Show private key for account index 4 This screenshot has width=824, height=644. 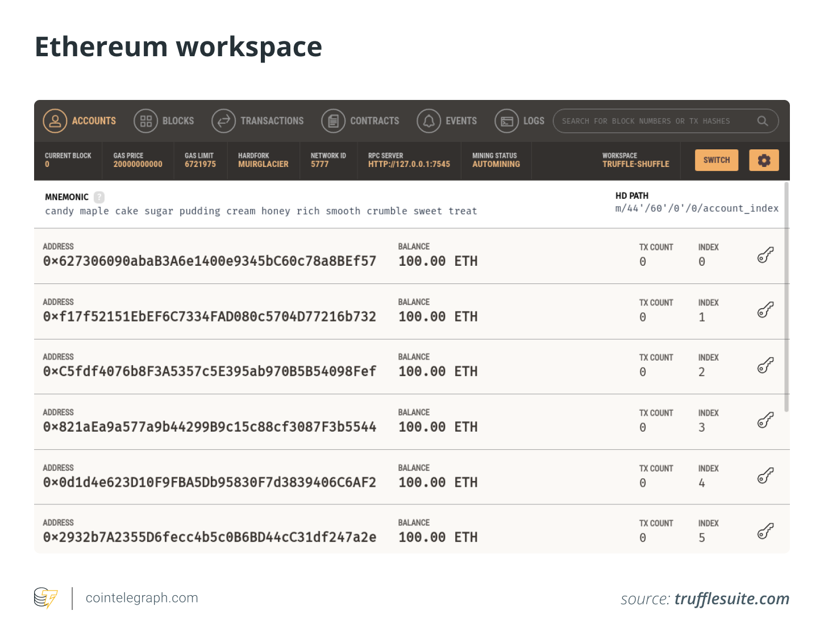pos(765,477)
